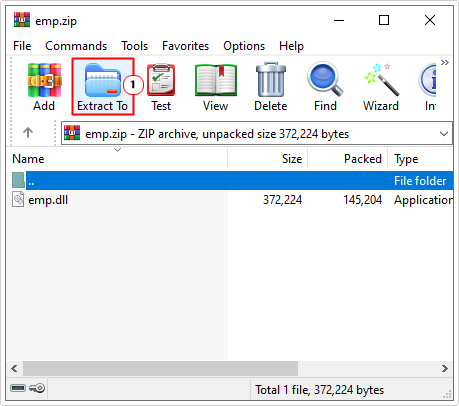Select the emp.dll file row
Viewport: 459px width, 406px height.
point(230,200)
